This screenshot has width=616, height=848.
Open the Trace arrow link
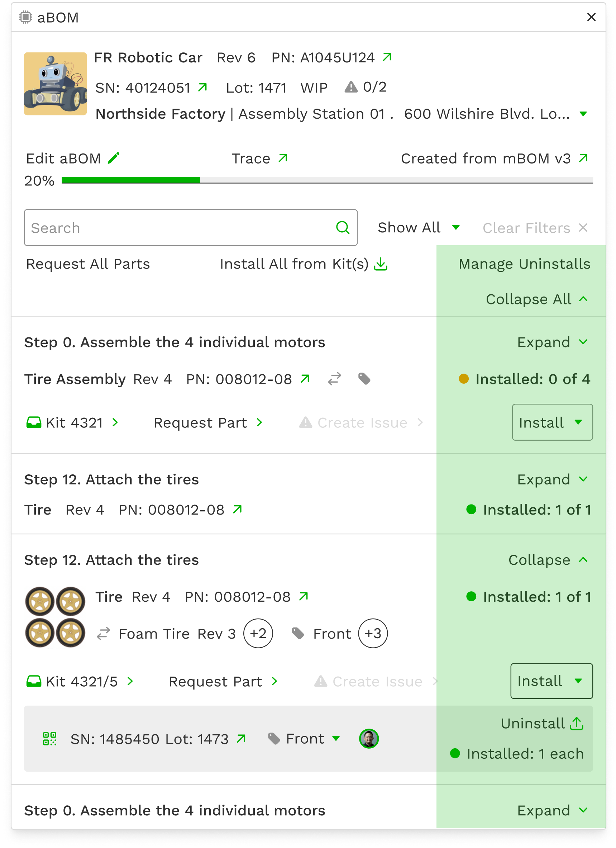click(x=283, y=158)
